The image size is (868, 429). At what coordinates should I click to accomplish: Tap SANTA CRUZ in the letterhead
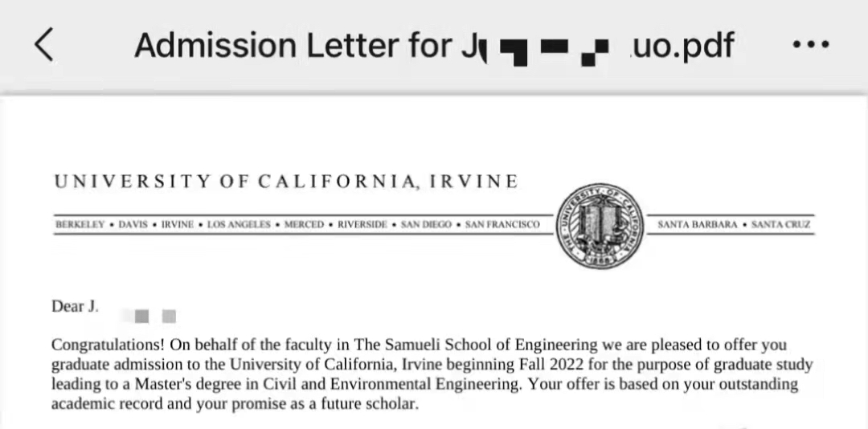pos(781,225)
